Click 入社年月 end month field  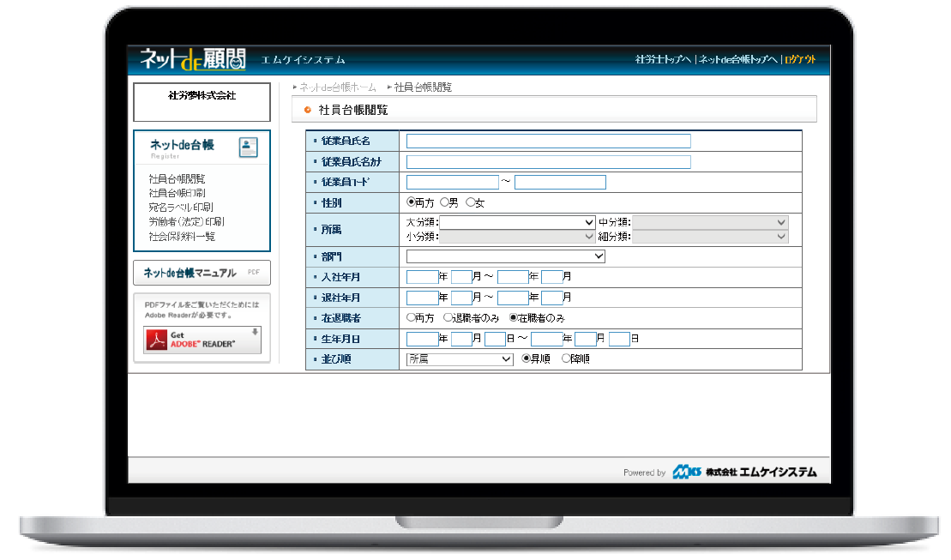coord(552,277)
